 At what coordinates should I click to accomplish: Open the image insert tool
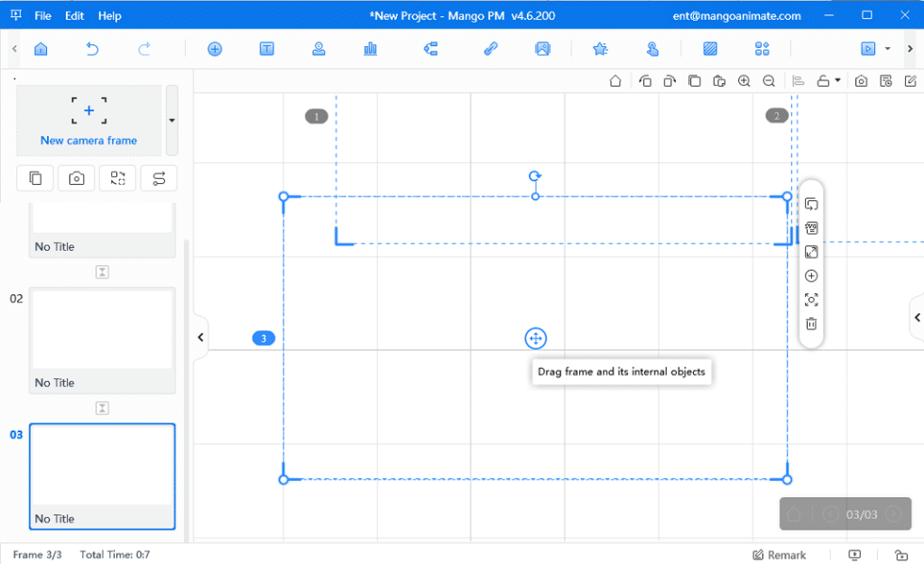coord(542,49)
